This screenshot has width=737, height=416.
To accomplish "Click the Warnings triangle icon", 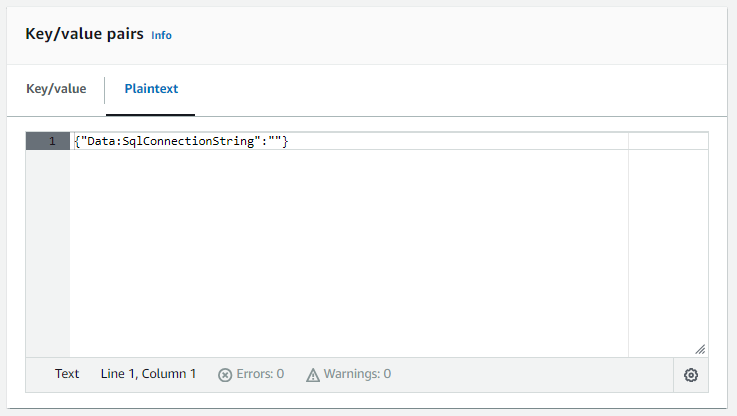I will click(x=313, y=374).
